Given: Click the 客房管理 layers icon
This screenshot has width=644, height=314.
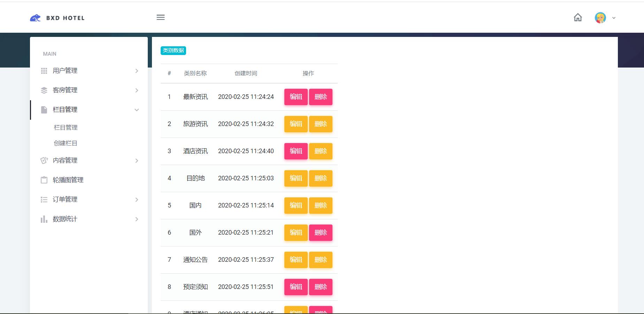Looking at the screenshot, I should (44, 91).
